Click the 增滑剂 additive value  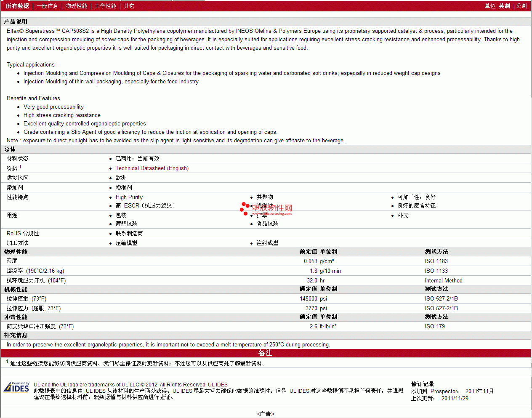[124, 187]
